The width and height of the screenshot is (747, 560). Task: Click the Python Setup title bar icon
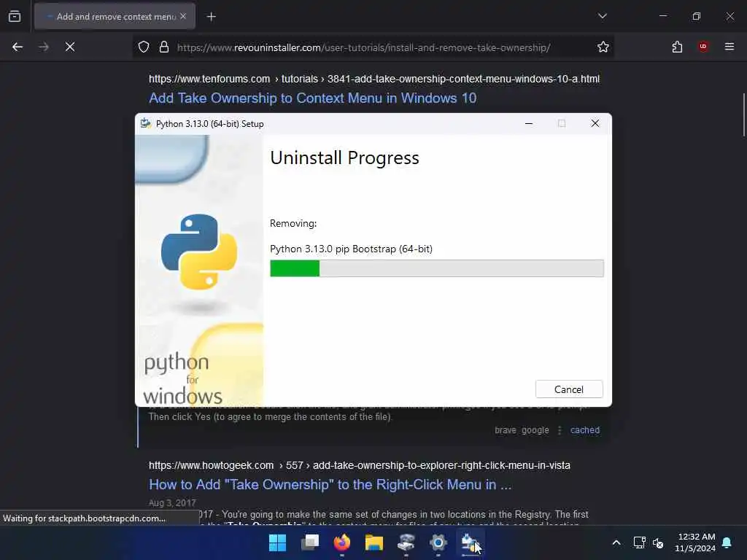coord(146,123)
